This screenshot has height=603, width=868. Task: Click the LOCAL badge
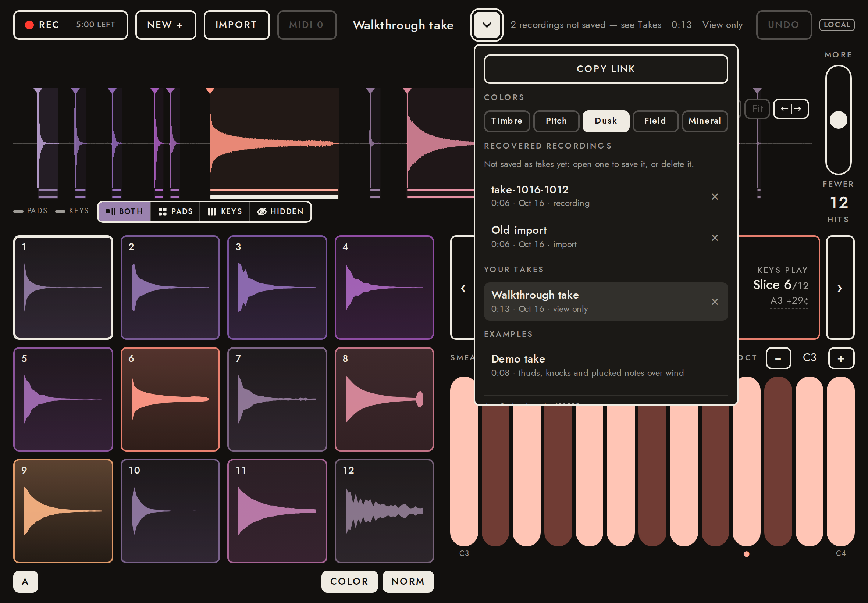(837, 25)
